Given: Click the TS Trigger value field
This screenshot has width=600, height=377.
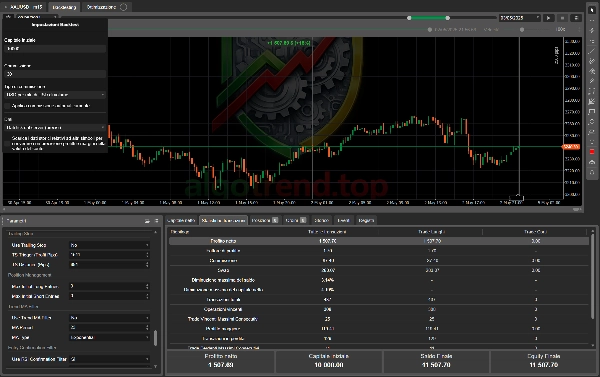Looking at the screenshot, I should tap(109, 255).
